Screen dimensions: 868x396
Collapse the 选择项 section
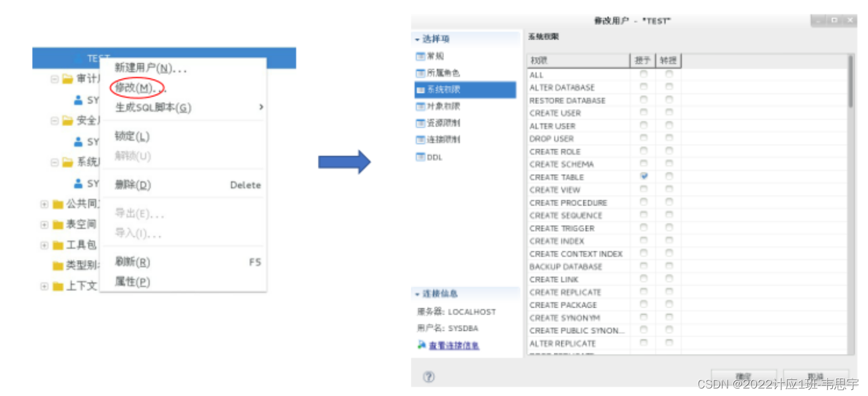pyautogui.click(x=416, y=39)
